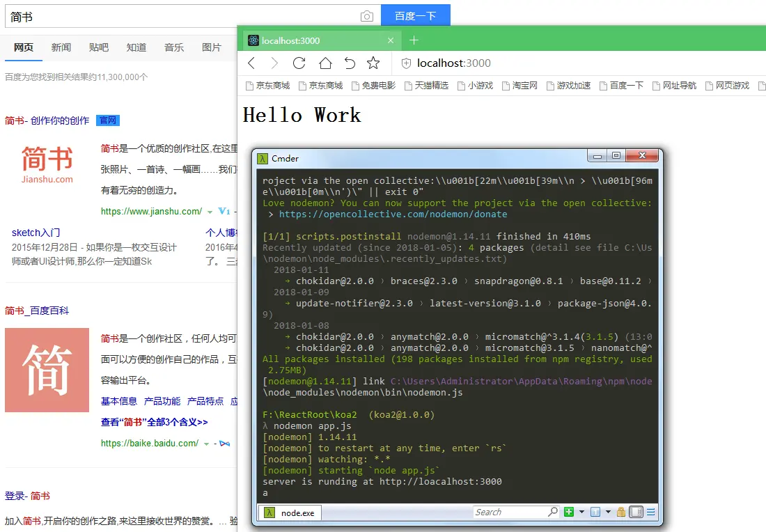Open the 免费电影 bookmark
766x532 pixels.
pos(374,86)
